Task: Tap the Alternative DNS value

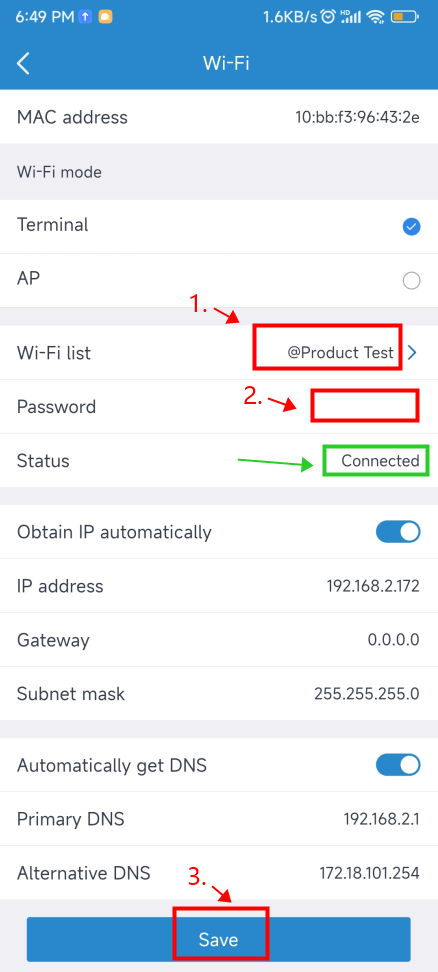Action: click(x=369, y=873)
